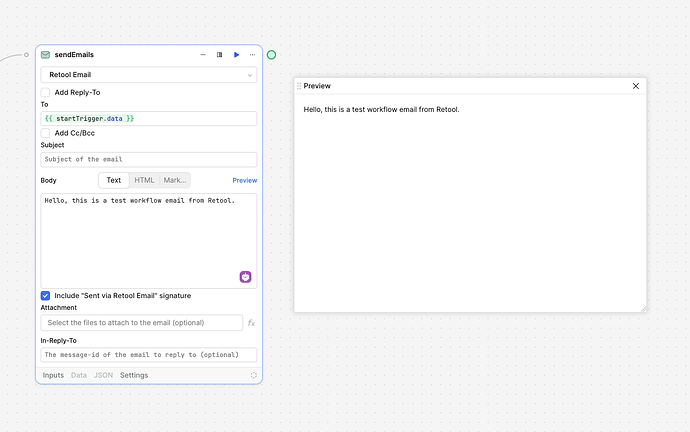Viewport: 690px width, 432px height.
Task: Click the dashed circle icon in block footer
Action: (254, 375)
